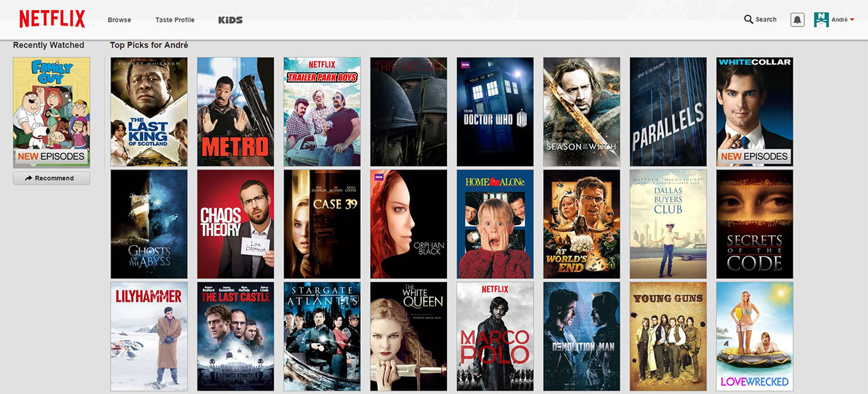The height and width of the screenshot is (394, 868).
Task: Open Dallas Buyers Club
Action: point(668,224)
